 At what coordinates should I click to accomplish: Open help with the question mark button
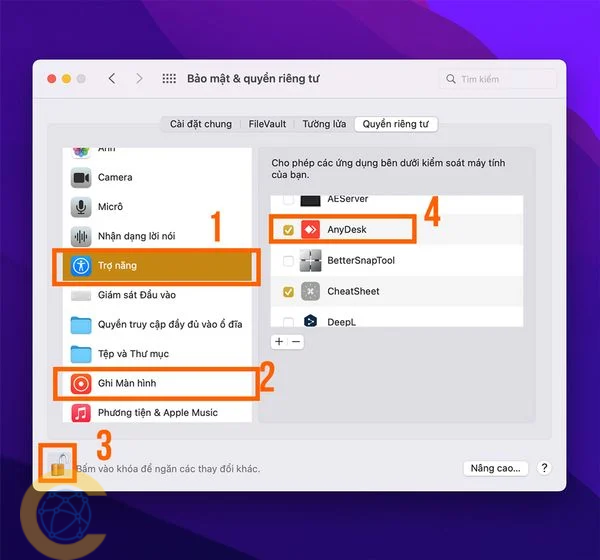[544, 468]
